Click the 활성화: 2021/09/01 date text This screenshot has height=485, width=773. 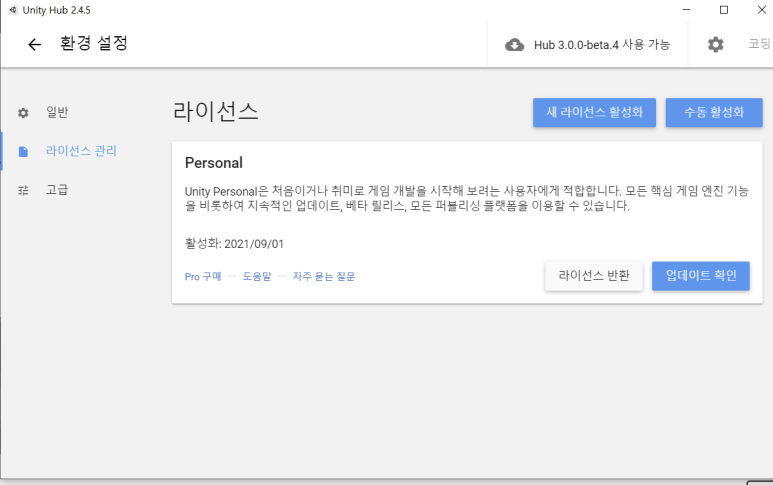(234, 244)
